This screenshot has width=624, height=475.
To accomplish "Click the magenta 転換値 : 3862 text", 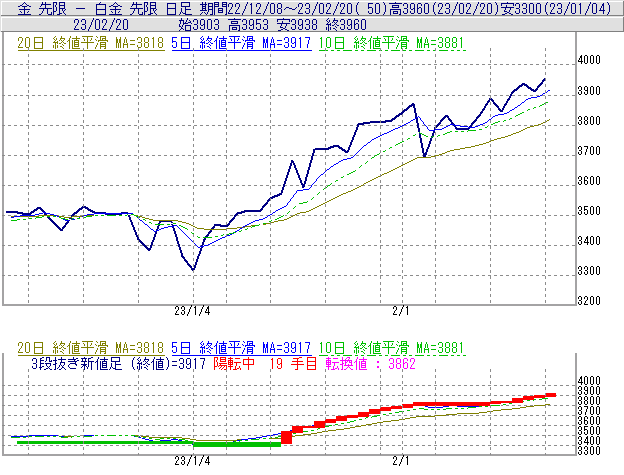I will coord(370,364).
